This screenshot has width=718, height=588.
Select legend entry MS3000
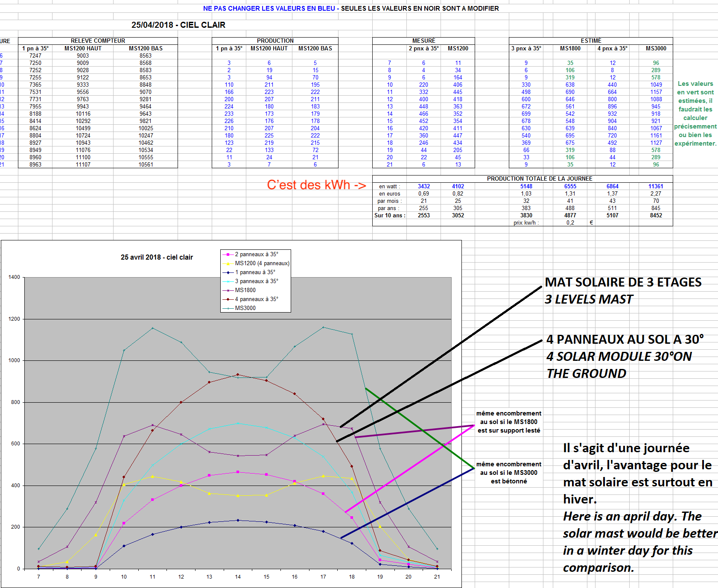pos(239,308)
